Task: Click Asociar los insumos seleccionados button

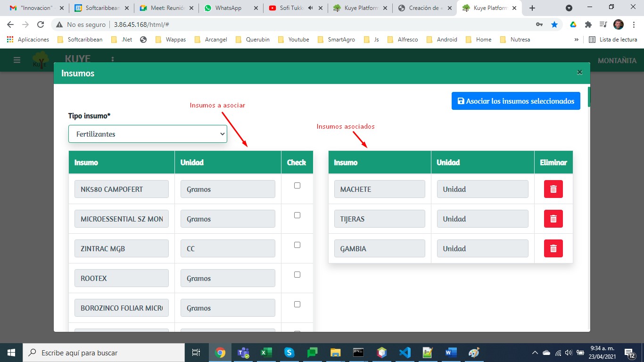Action: pyautogui.click(x=516, y=101)
